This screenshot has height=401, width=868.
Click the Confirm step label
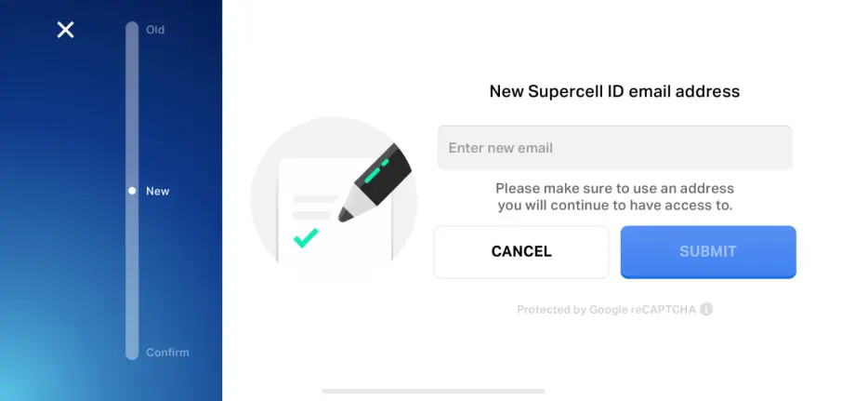pos(167,353)
